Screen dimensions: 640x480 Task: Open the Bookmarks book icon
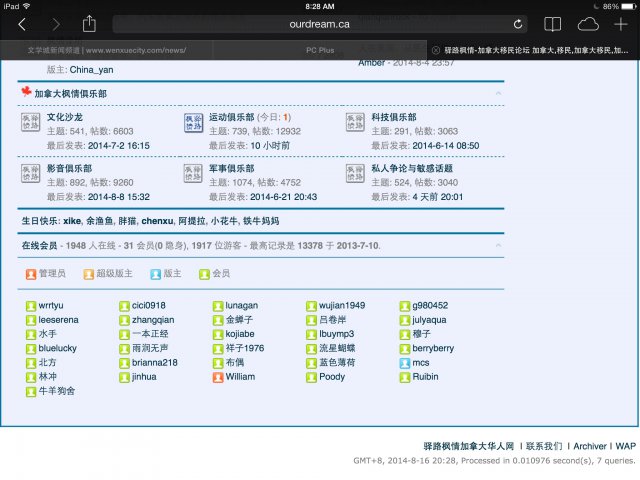(553, 24)
